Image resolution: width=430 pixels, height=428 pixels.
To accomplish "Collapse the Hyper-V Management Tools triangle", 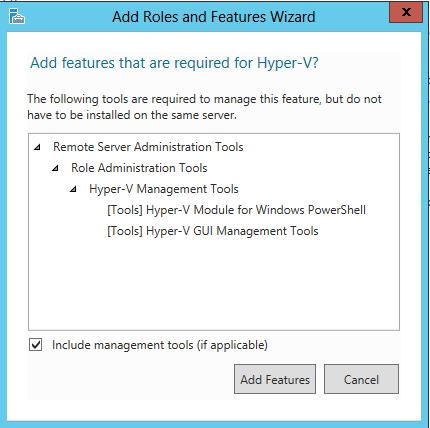I will coord(73,189).
